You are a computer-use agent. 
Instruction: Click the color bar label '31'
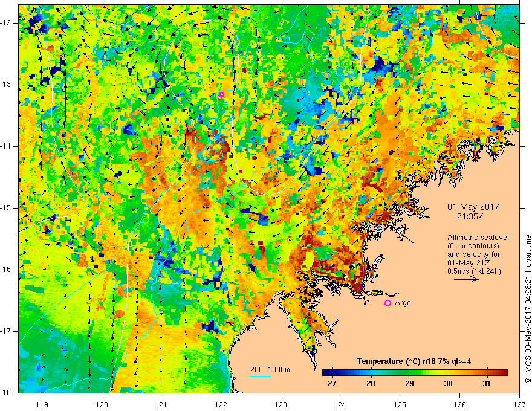487,384
